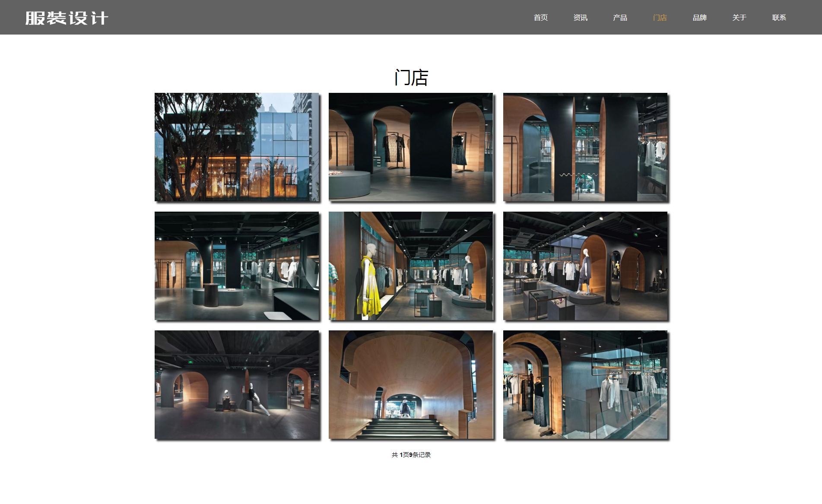822x504 pixels.
Task: View mannequin on round platform by arch photo
Action: [x=585, y=266]
